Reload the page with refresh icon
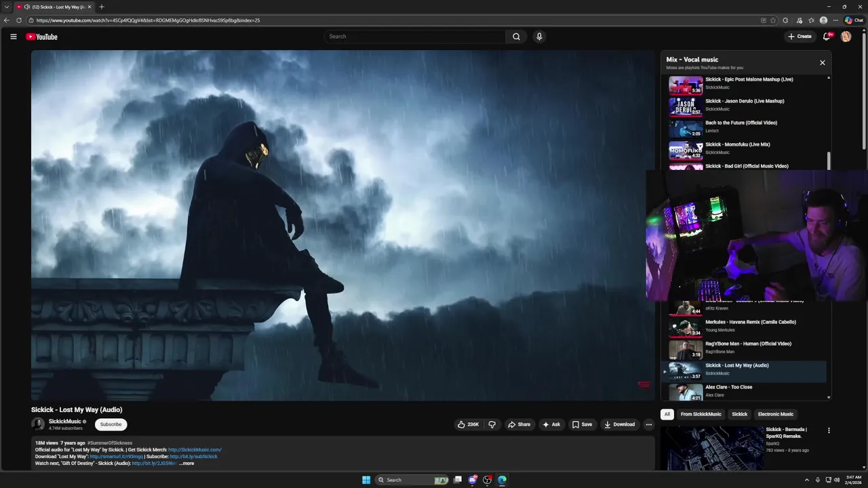 (19, 20)
